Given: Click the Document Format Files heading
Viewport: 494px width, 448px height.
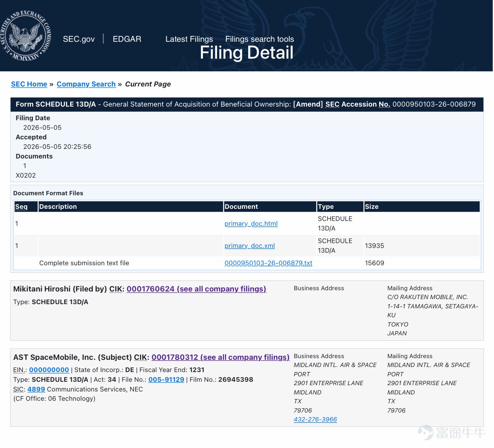Looking at the screenshot, I should point(48,193).
